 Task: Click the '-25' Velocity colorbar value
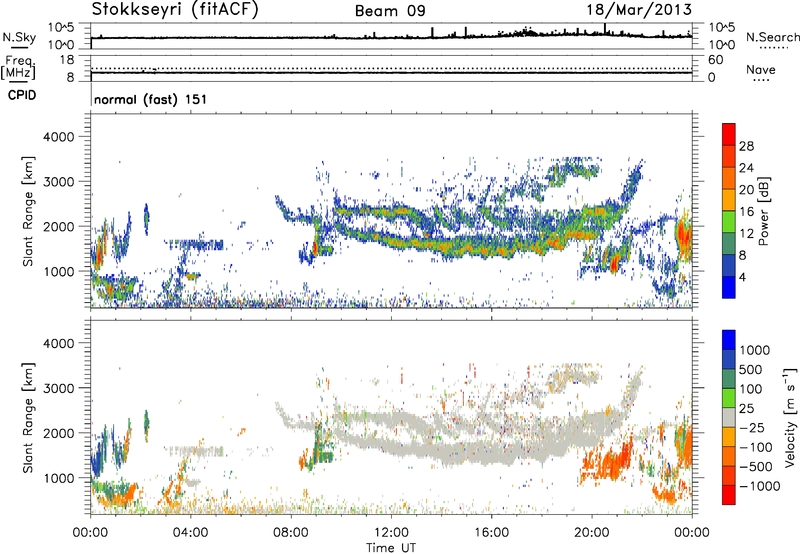click(751, 427)
